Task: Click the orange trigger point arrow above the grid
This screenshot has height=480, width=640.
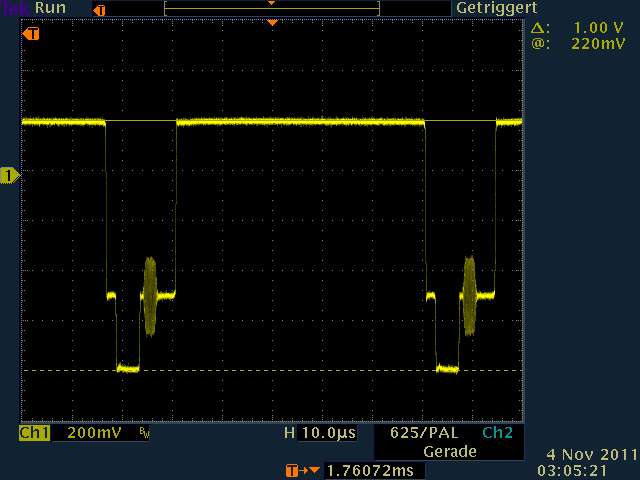Action: click(x=271, y=22)
